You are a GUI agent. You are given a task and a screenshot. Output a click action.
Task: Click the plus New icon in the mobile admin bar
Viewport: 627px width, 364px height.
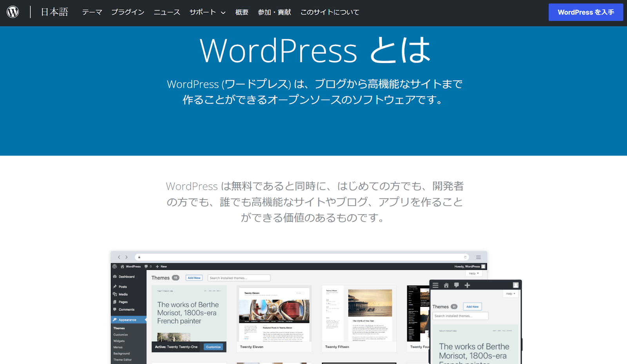click(x=467, y=285)
